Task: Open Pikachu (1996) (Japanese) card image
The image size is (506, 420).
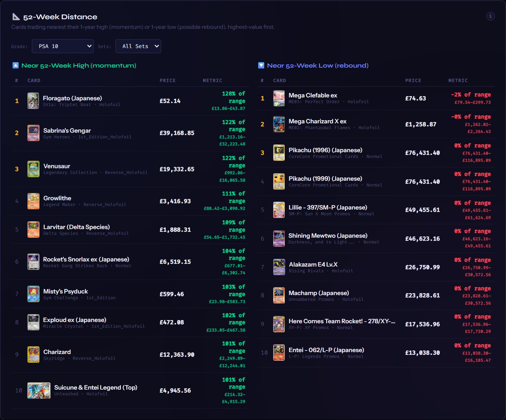Action: (x=279, y=153)
